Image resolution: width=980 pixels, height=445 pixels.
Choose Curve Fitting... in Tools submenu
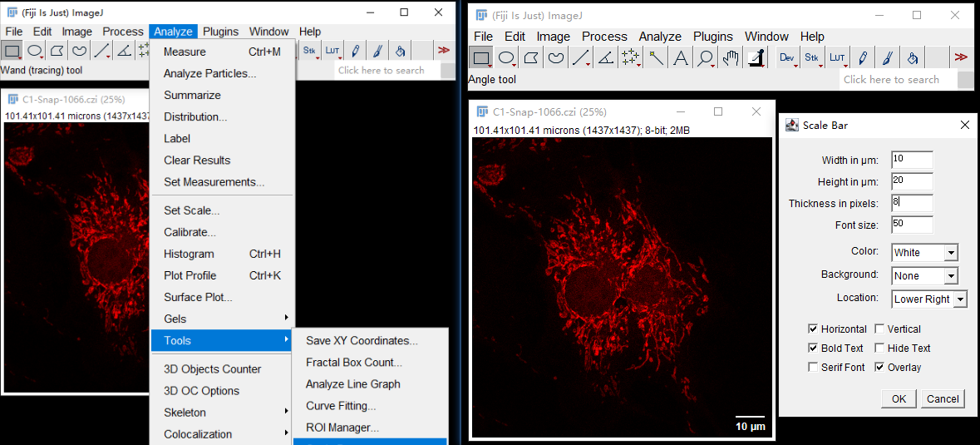370,406
